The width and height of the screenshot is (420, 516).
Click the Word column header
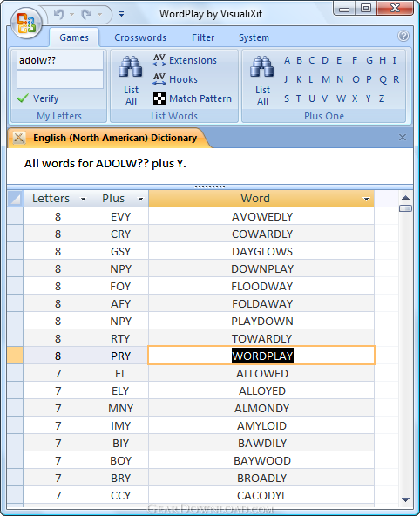click(261, 199)
